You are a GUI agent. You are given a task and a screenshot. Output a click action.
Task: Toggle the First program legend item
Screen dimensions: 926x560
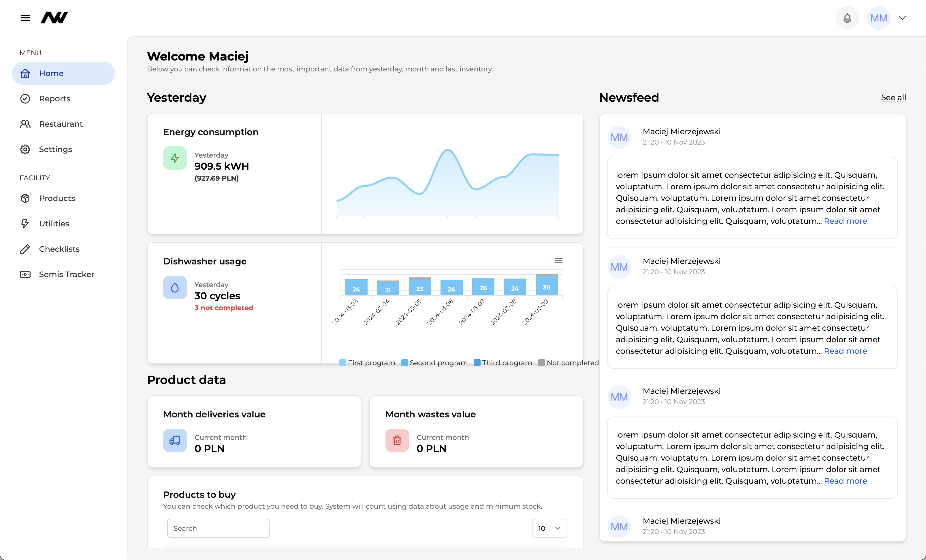coord(367,363)
